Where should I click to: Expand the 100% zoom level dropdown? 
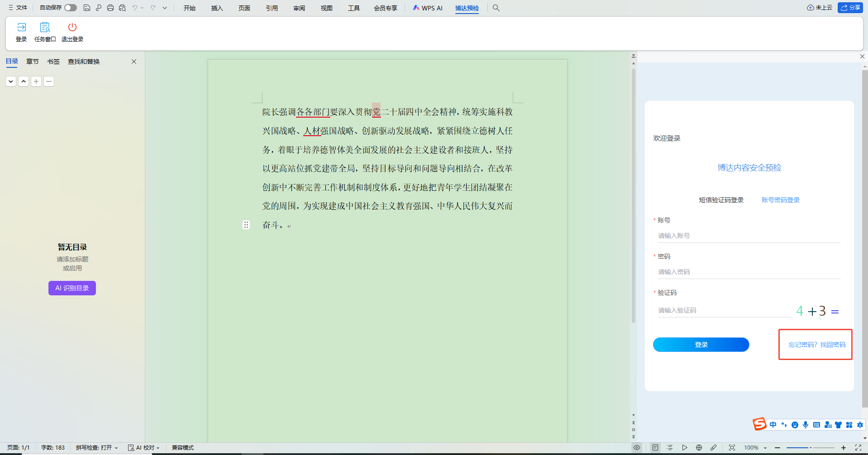tap(765, 448)
